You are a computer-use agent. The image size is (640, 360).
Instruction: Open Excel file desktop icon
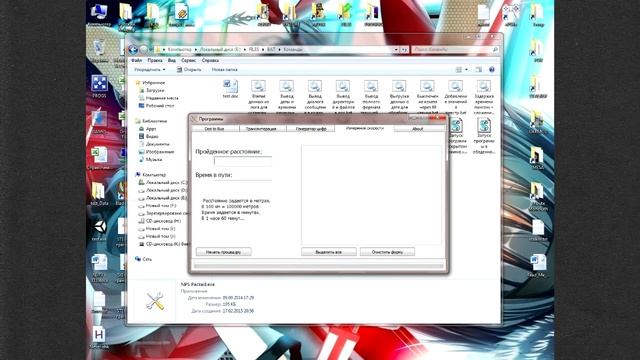(99, 159)
